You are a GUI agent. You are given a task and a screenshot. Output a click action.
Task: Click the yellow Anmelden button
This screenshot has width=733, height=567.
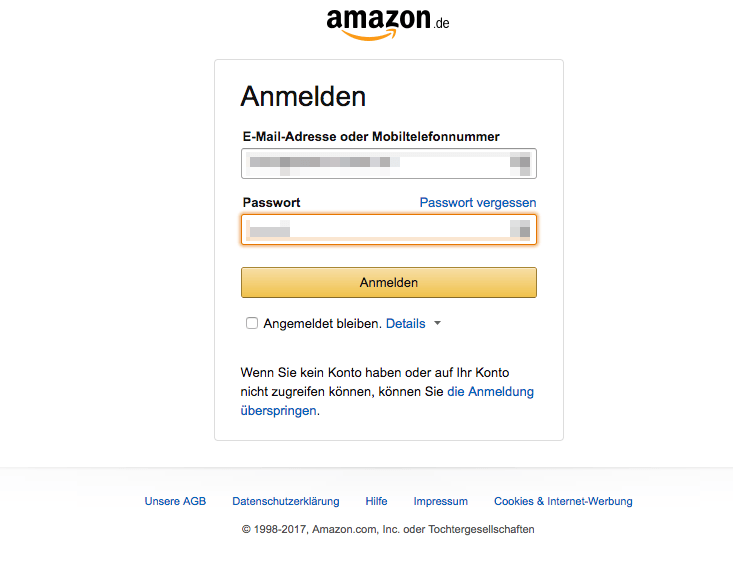(x=389, y=282)
